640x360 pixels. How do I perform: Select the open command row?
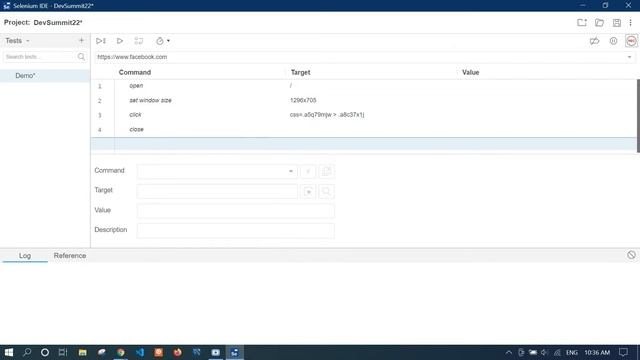coord(363,86)
